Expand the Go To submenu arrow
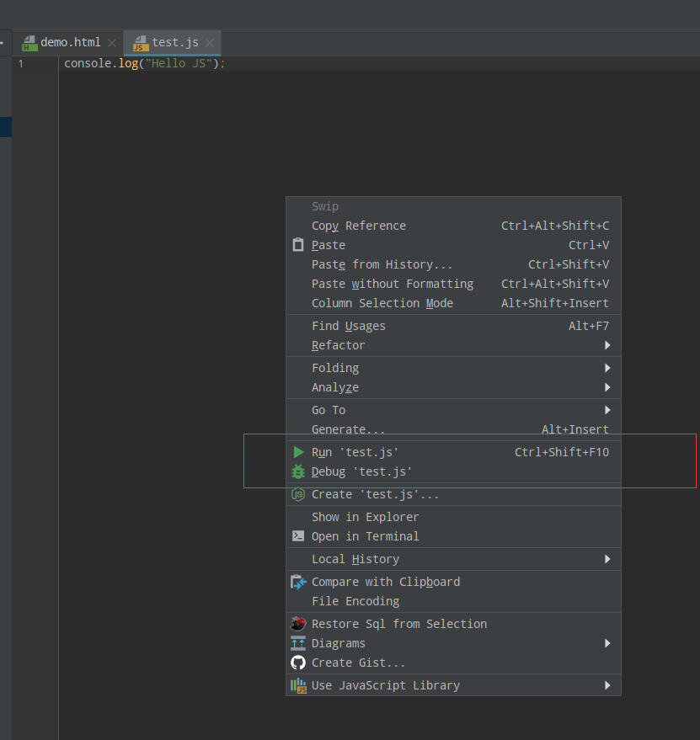 point(607,410)
